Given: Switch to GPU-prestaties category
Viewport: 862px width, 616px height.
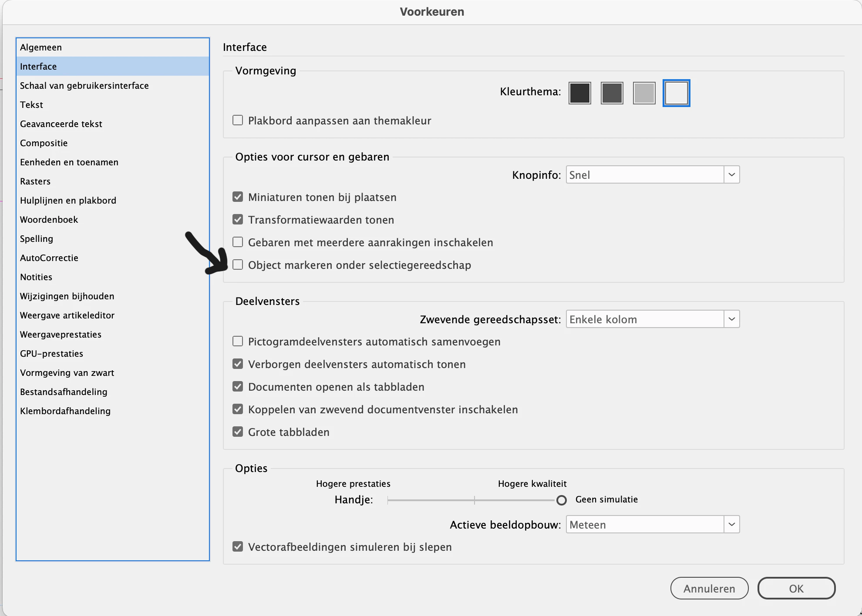Looking at the screenshot, I should [51, 354].
